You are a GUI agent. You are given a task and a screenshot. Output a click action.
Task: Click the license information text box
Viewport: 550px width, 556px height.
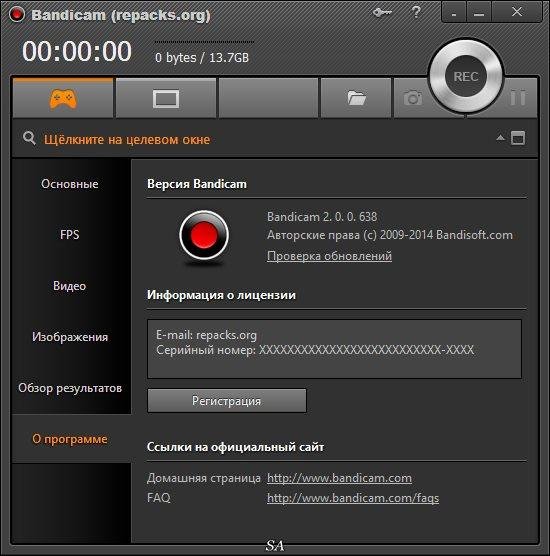334,349
